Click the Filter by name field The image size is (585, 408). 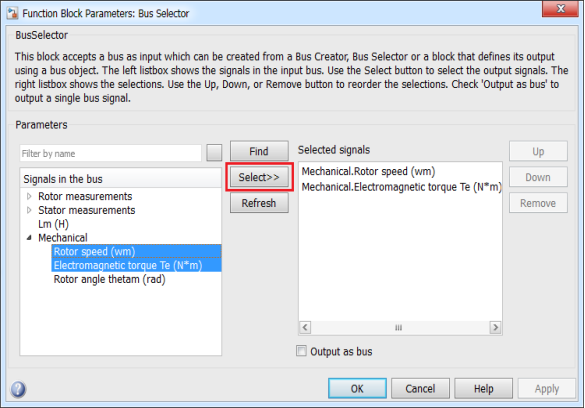tap(110, 153)
